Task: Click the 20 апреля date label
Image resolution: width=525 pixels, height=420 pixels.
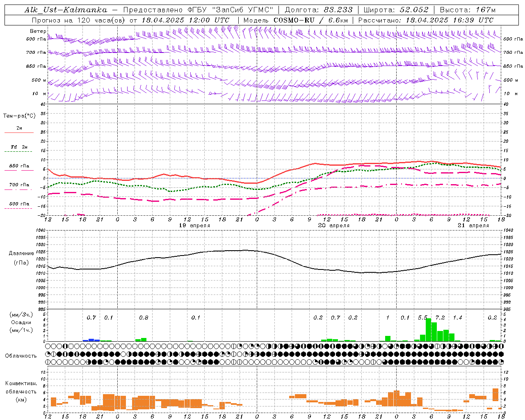Action: [x=333, y=226]
